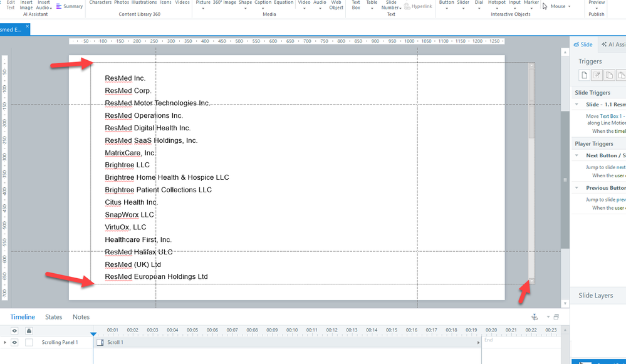The image size is (626, 364).
Task: Click the AI Assistant sparkle tab icon
Action: tap(604, 44)
